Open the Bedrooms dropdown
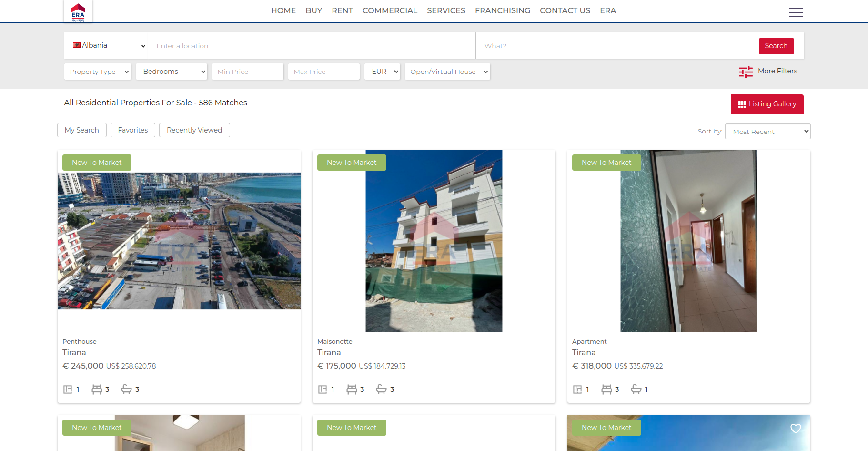This screenshot has width=868, height=451. [x=172, y=72]
